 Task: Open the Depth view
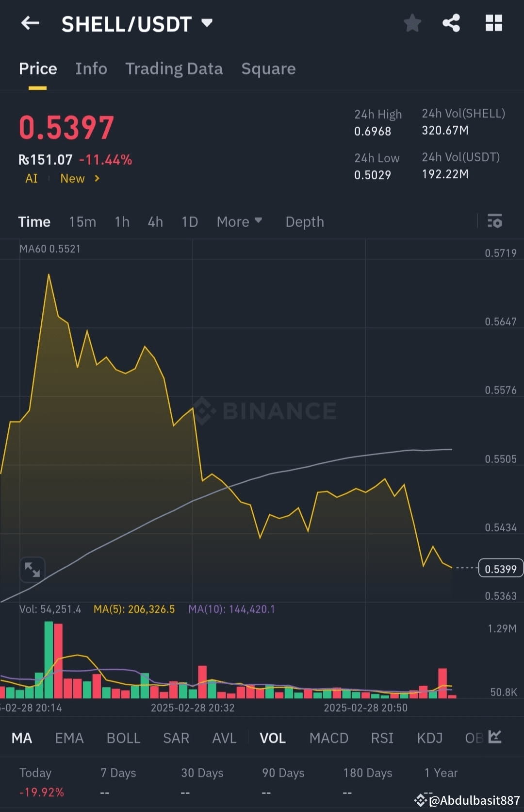[304, 221]
